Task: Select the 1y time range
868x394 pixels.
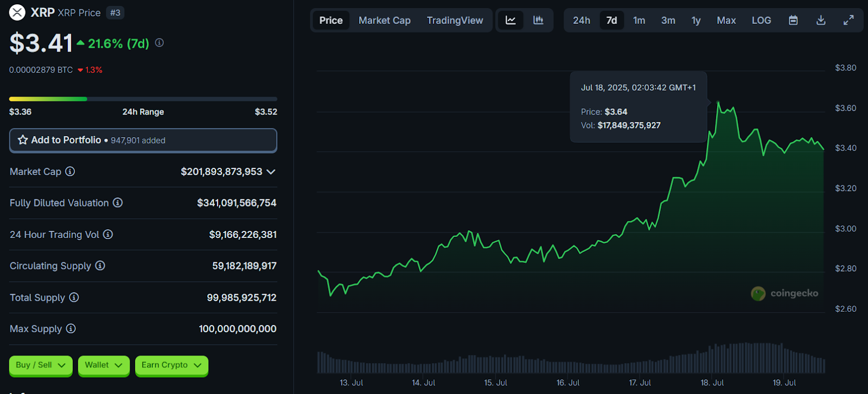Action: [695, 21]
